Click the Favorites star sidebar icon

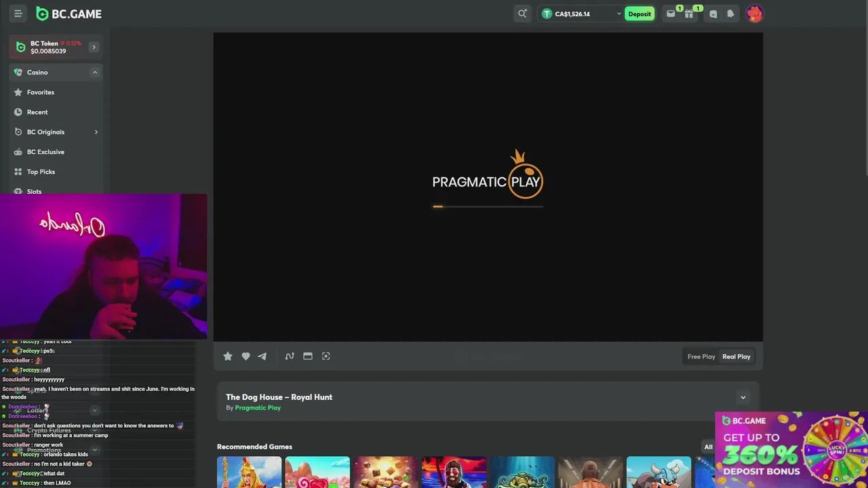click(x=18, y=92)
